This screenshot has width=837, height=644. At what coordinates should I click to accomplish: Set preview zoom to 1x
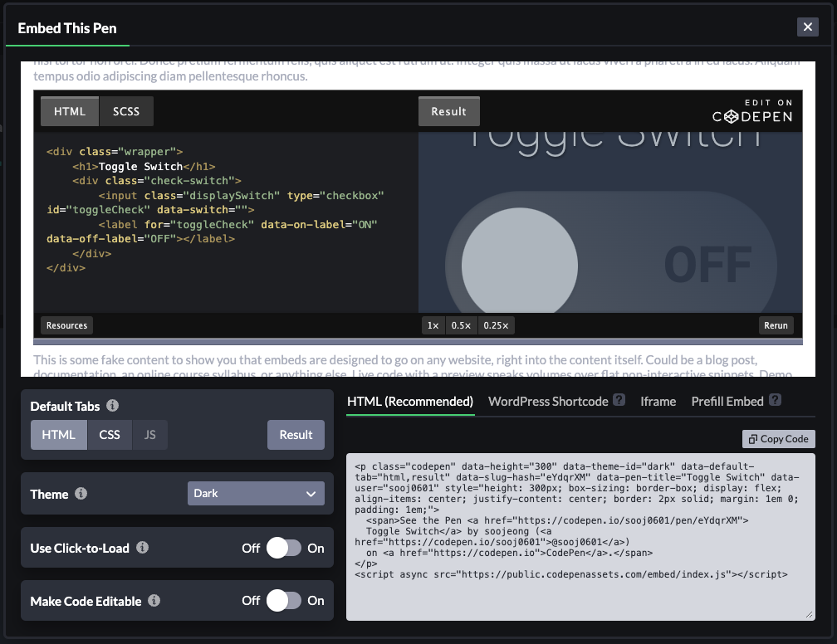tap(433, 325)
